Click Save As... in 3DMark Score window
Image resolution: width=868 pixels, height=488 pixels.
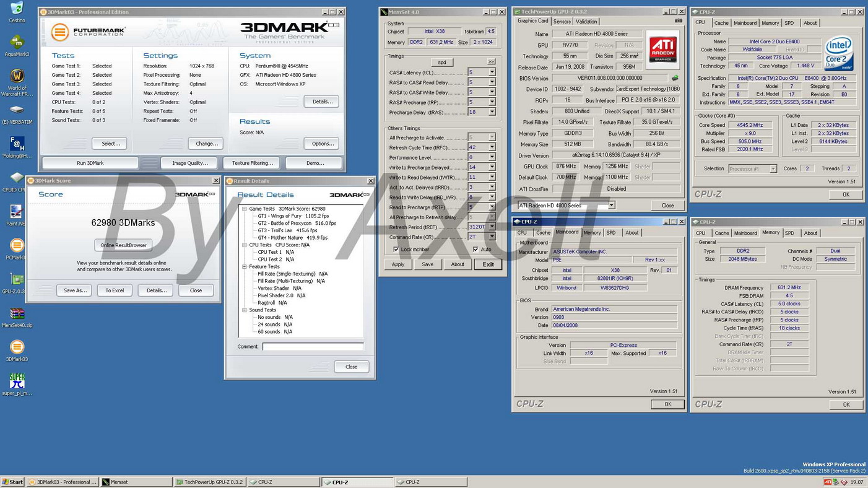[76, 290]
